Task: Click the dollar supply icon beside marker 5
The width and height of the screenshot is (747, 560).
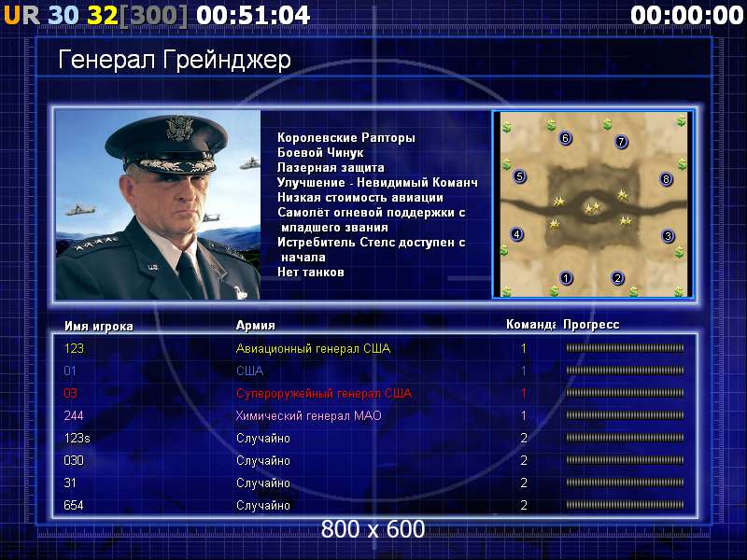Action: click(506, 164)
